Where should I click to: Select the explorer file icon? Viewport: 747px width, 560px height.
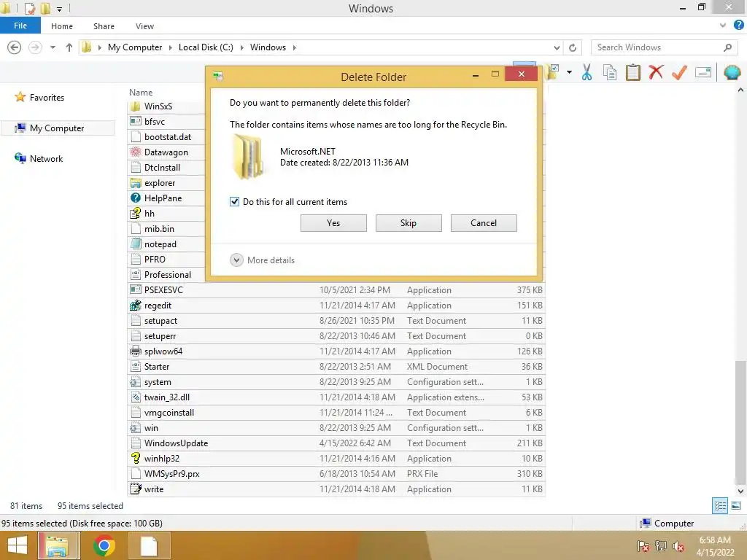click(136, 183)
